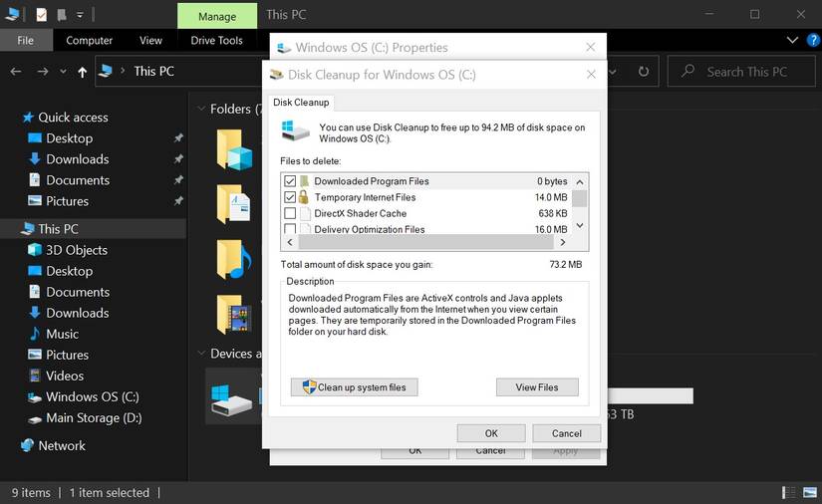Viewport: 822px width, 504px height.
Task: Click This PC in address bar
Action: 153,72
